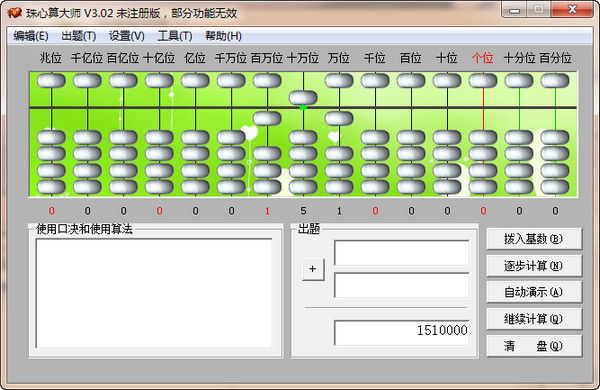Toggle the plus operator button
Image resolution: width=600 pixels, height=390 pixels.
[x=313, y=269]
